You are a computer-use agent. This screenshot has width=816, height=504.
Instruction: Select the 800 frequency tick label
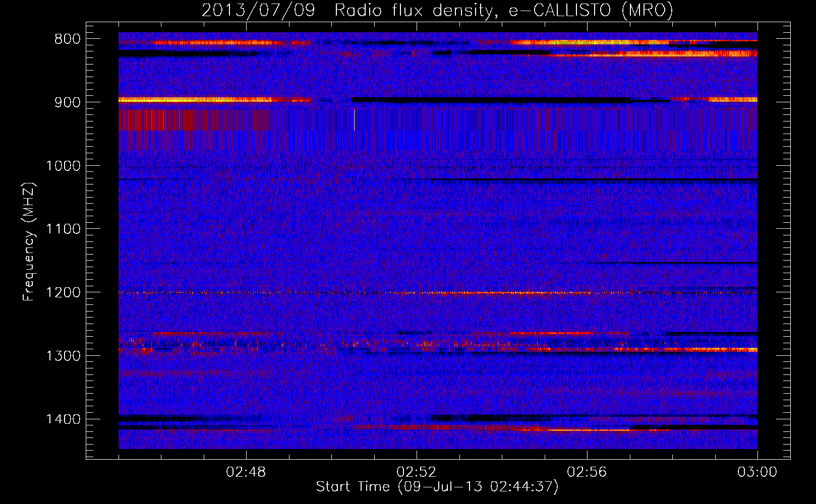(x=68, y=39)
